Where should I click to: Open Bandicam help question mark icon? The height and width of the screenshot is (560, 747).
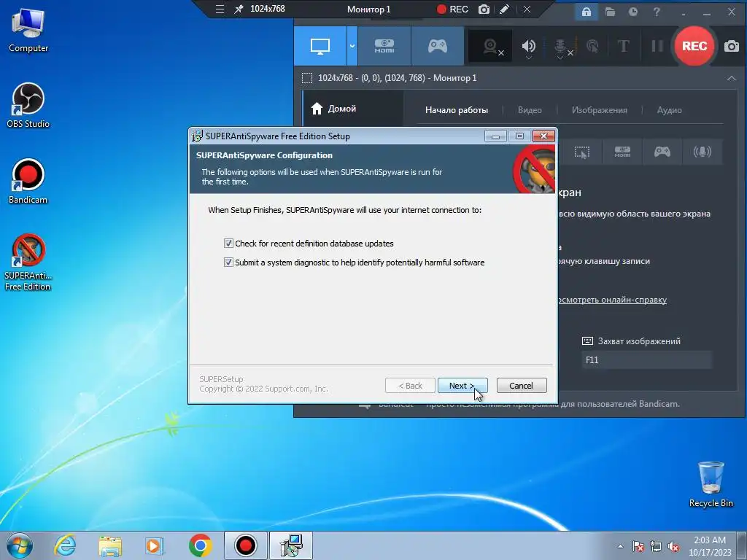coord(657,12)
